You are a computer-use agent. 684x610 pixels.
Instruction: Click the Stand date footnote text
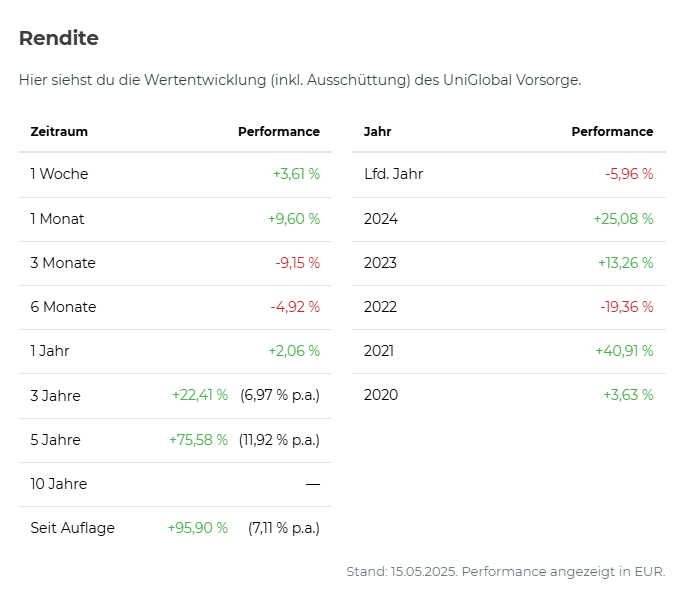(x=505, y=572)
